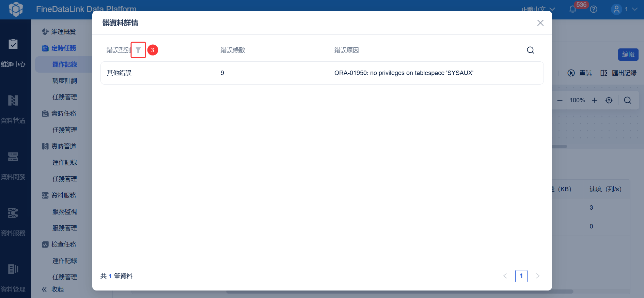Open the notification bell
644x298 pixels.
[x=573, y=9]
